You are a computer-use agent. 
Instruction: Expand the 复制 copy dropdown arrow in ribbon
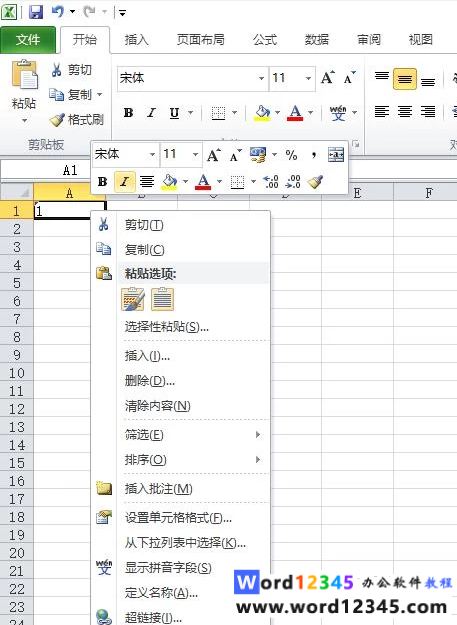click(100, 94)
